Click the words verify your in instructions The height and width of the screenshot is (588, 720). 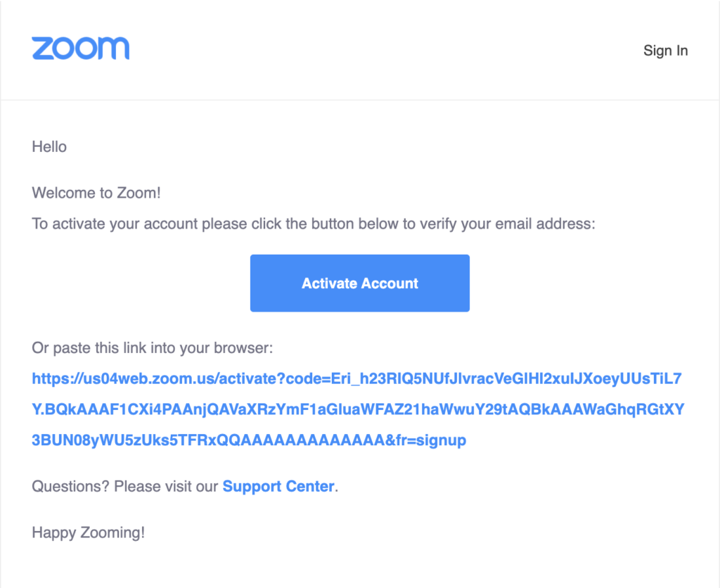point(456,224)
